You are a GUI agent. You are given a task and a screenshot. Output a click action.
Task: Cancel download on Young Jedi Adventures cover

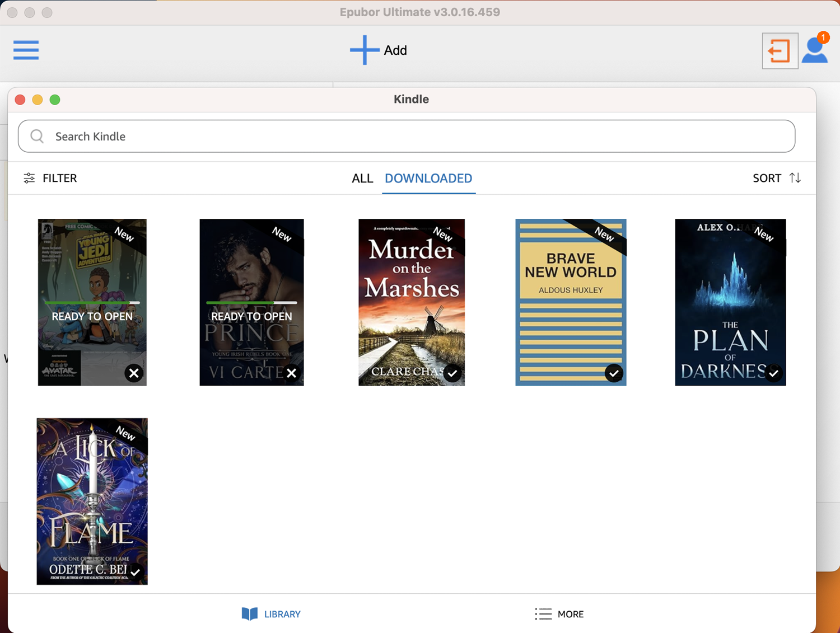[x=134, y=373]
